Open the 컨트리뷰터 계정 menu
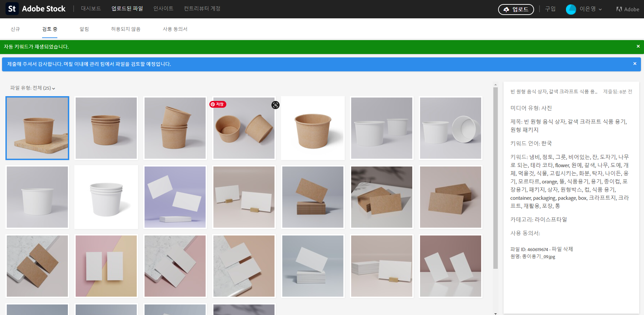This screenshot has height=315, width=644. click(x=202, y=8)
